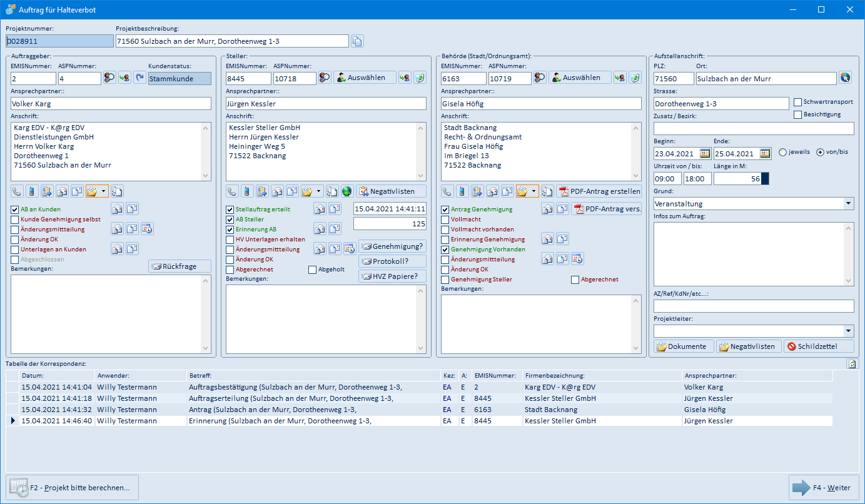865x504 pixels.
Task: Select the Erinnerung row at 14:46:40
Action: (419, 421)
